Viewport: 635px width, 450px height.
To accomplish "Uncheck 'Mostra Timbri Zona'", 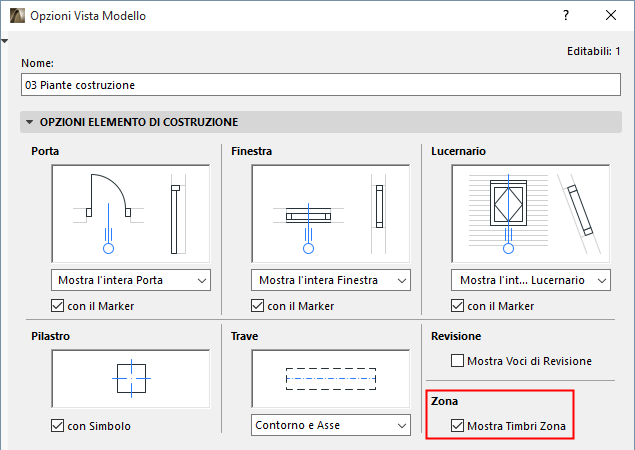I will coord(459,427).
